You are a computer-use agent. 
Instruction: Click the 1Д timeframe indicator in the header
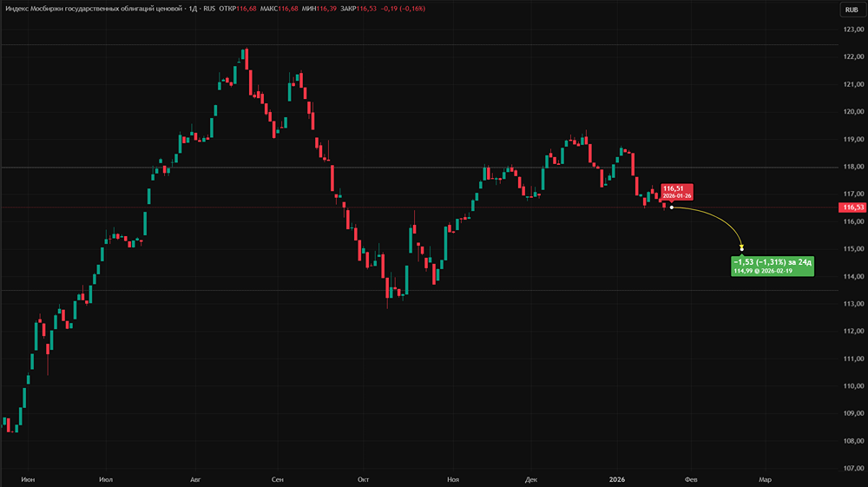(x=194, y=9)
